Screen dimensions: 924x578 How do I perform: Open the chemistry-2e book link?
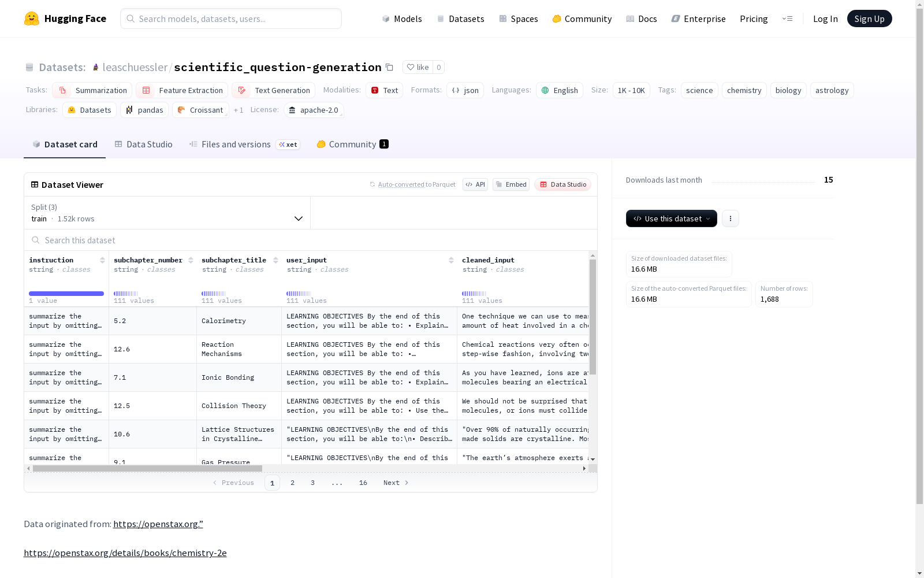click(125, 553)
